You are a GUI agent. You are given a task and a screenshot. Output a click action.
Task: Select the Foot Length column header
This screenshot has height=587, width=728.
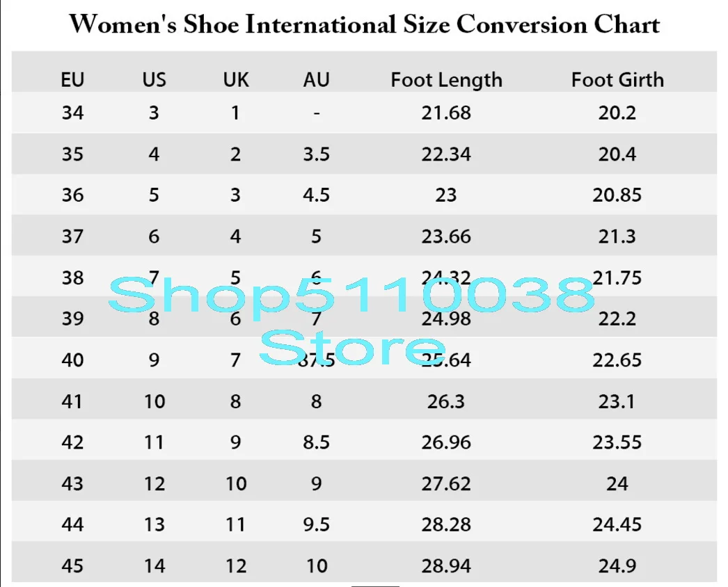coord(446,80)
